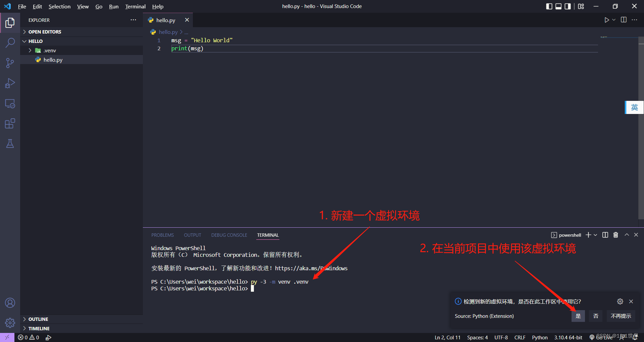Open the run button dropdown arrow
Viewport: 644px width, 342px height.
[614, 20]
